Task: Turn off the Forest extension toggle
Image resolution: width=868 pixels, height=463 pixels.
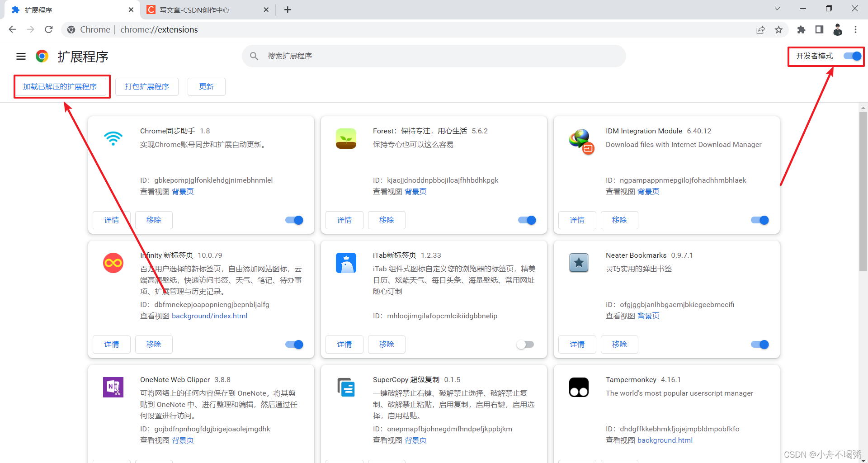Action: pyautogui.click(x=527, y=220)
